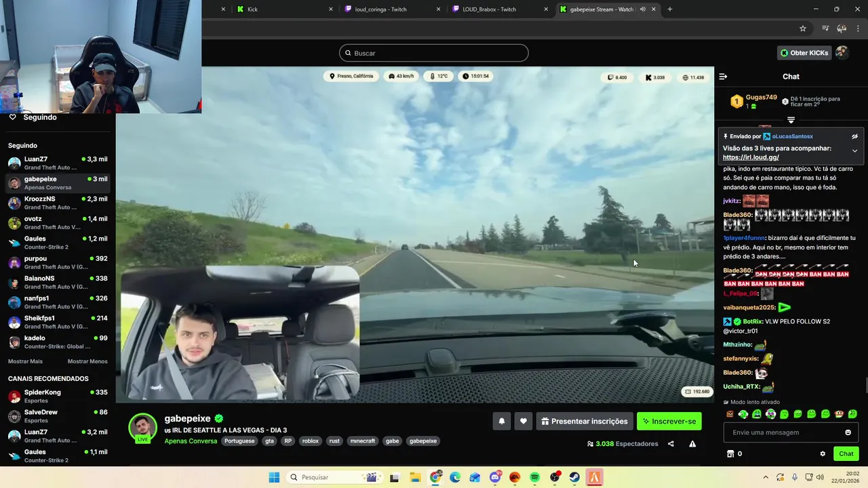Open Windows Start menu

point(274,477)
